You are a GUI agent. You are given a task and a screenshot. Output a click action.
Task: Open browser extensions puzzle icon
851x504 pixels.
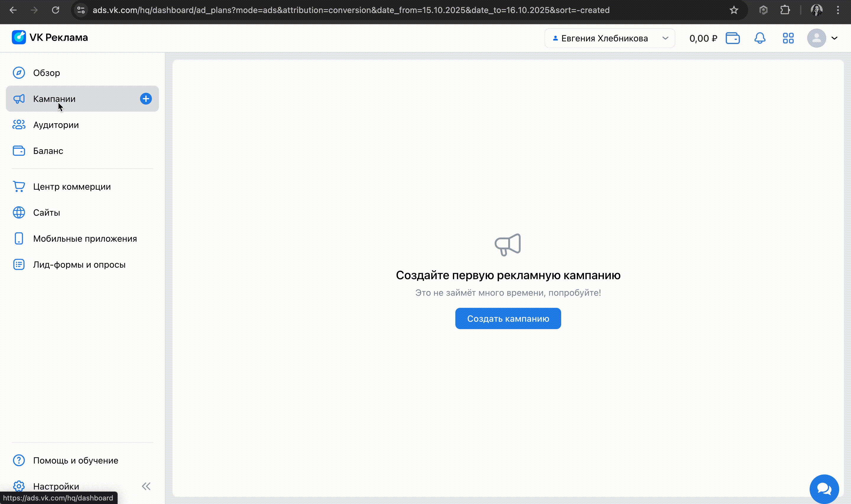click(x=785, y=10)
